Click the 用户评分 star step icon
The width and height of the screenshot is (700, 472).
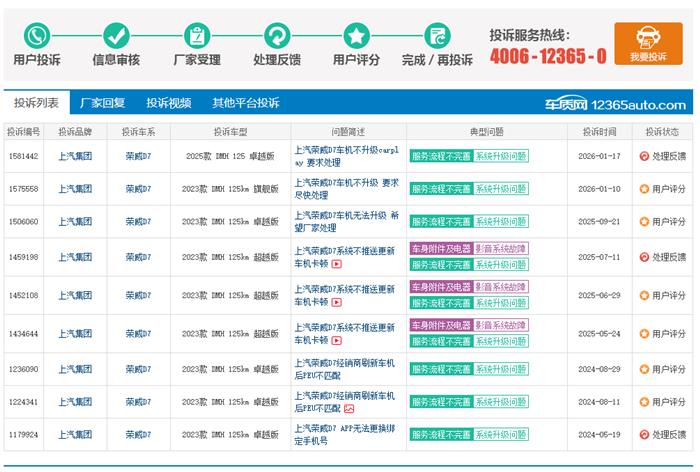click(357, 36)
